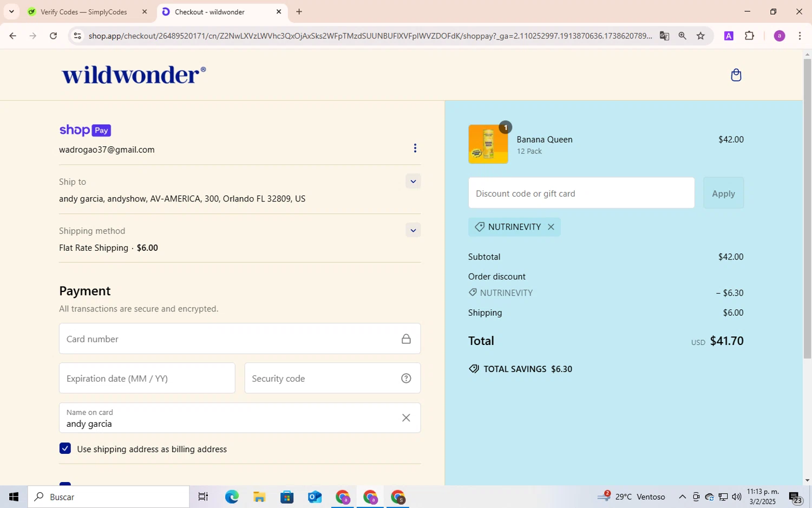Click the Total amount $41.70
The height and width of the screenshot is (508, 812).
click(726, 341)
